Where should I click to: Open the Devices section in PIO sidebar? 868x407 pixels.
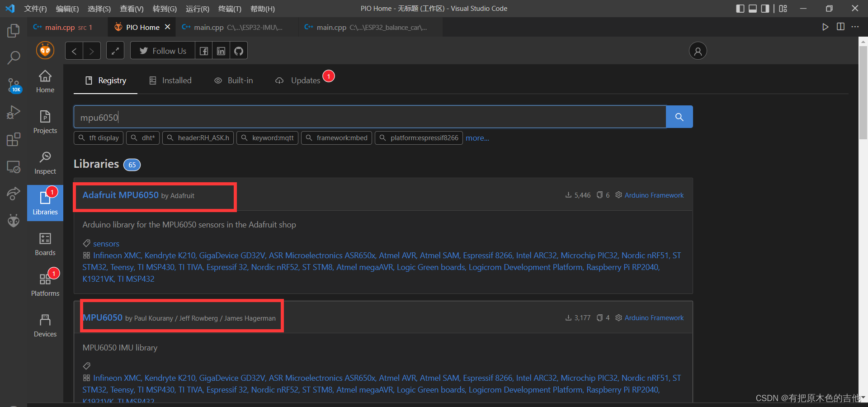click(45, 326)
